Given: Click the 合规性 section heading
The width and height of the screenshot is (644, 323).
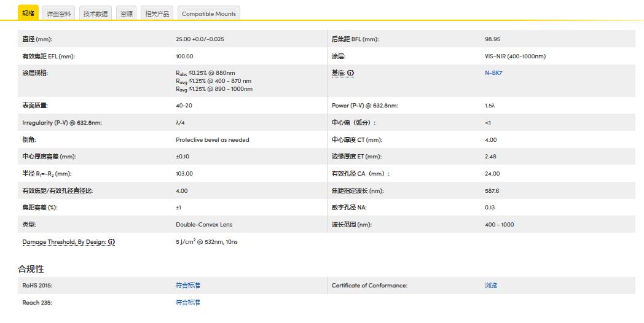Looking at the screenshot, I should point(31,269).
